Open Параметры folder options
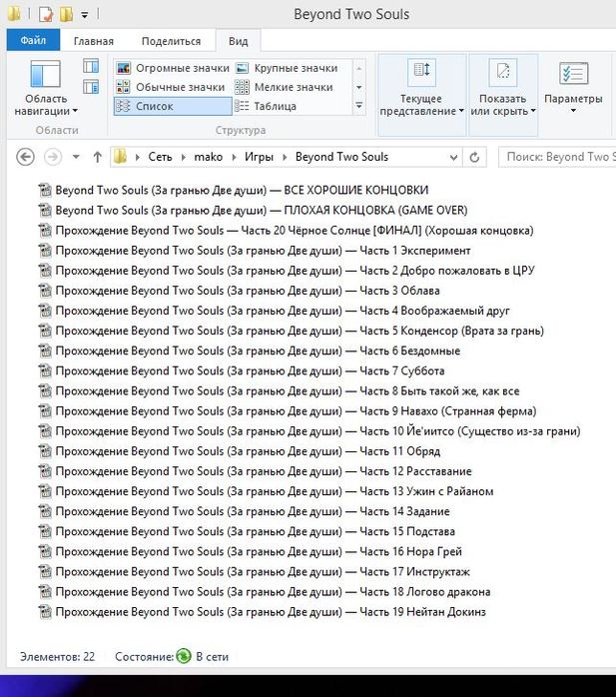 coord(573,89)
